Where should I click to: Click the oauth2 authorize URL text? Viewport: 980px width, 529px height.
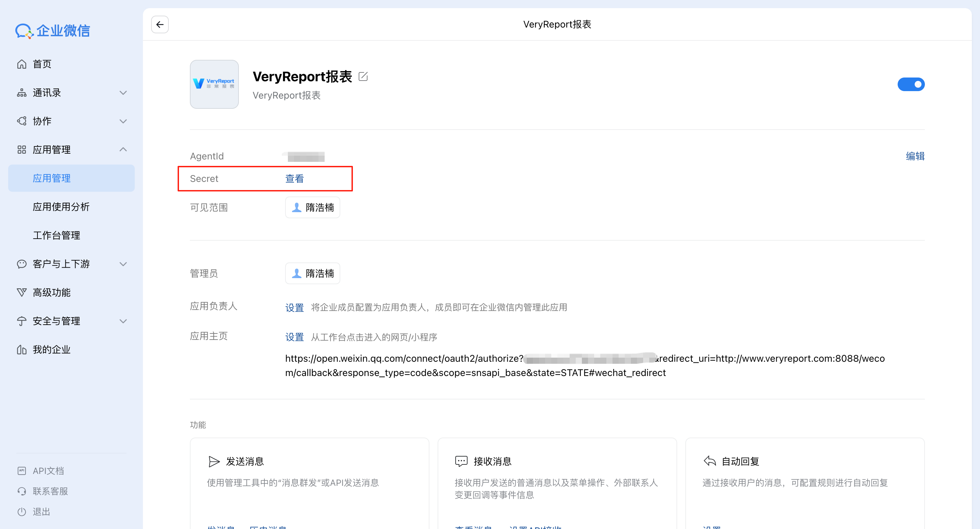(x=585, y=365)
